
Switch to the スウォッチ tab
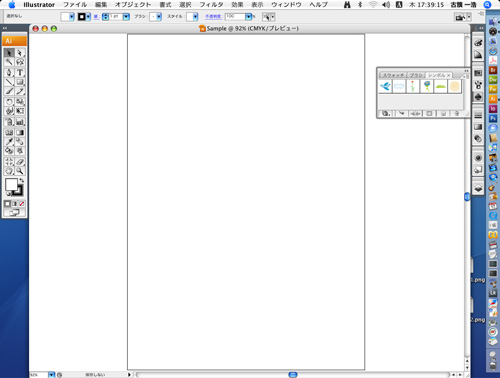pyautogui.click(x=393, y=75)
